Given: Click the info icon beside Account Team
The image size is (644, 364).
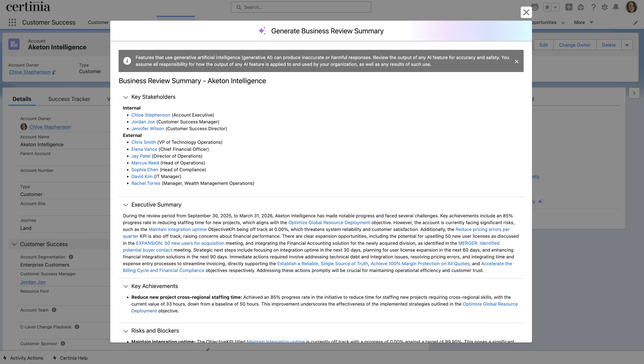Looking at the screenshot, I should coord(54,310).
